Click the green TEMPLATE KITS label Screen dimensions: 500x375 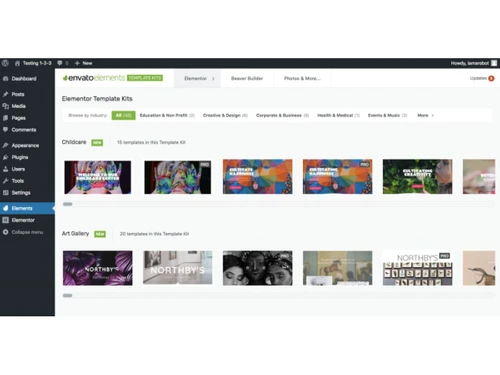[x=145, y=78]
